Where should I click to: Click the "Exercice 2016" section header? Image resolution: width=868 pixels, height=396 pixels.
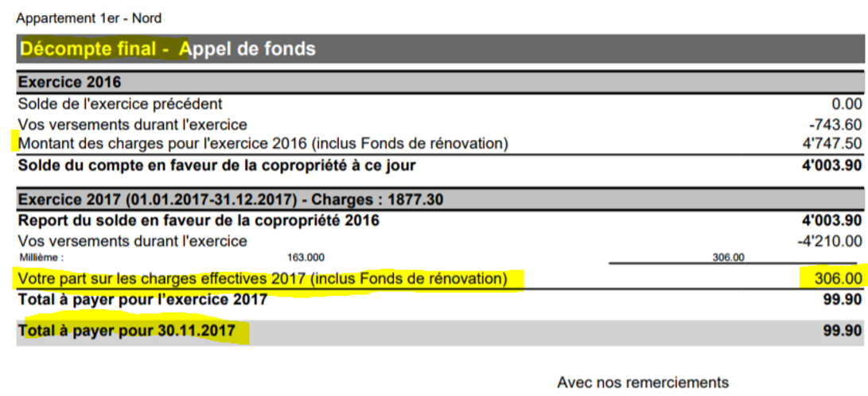69,82
